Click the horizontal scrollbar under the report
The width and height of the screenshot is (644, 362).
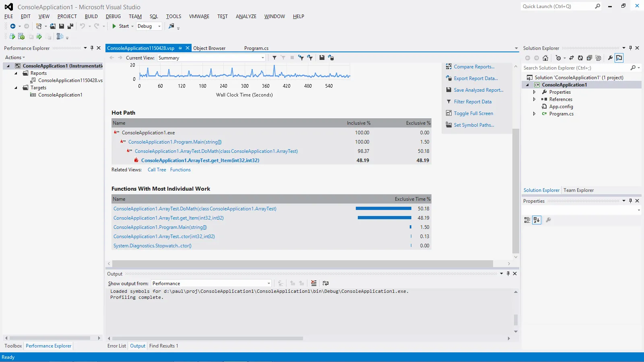(302, 264)
